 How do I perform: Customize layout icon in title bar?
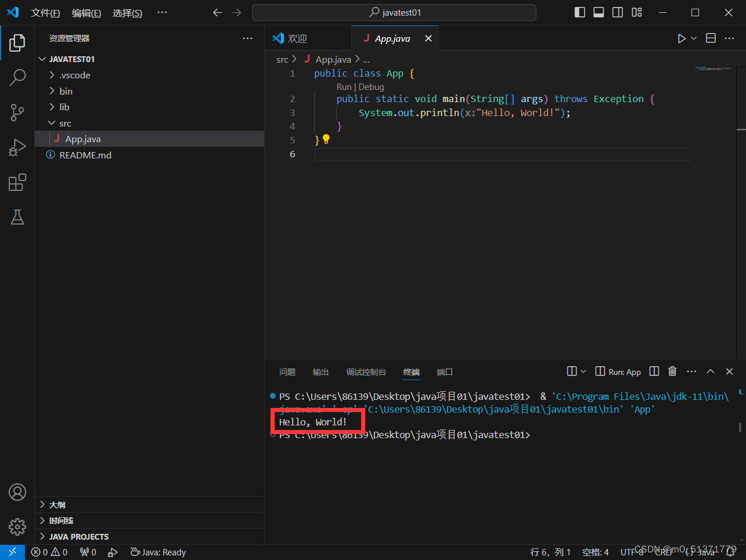pyautogui.click(x=637, y=12)
